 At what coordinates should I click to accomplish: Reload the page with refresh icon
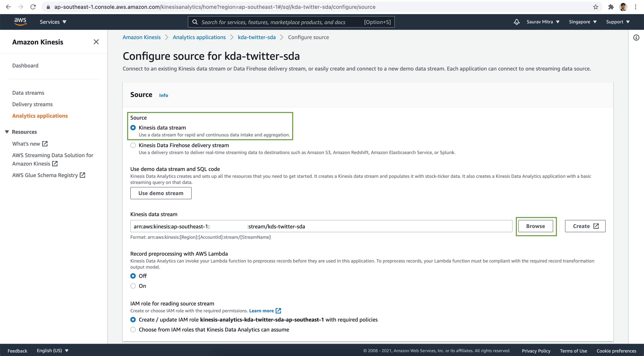tap(33, 7)
